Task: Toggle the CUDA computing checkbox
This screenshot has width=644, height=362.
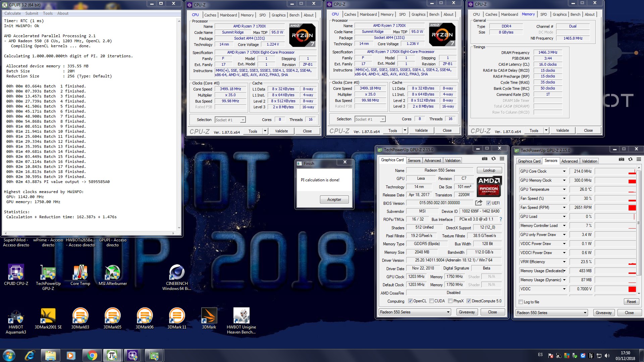Action: click(431, 301)
